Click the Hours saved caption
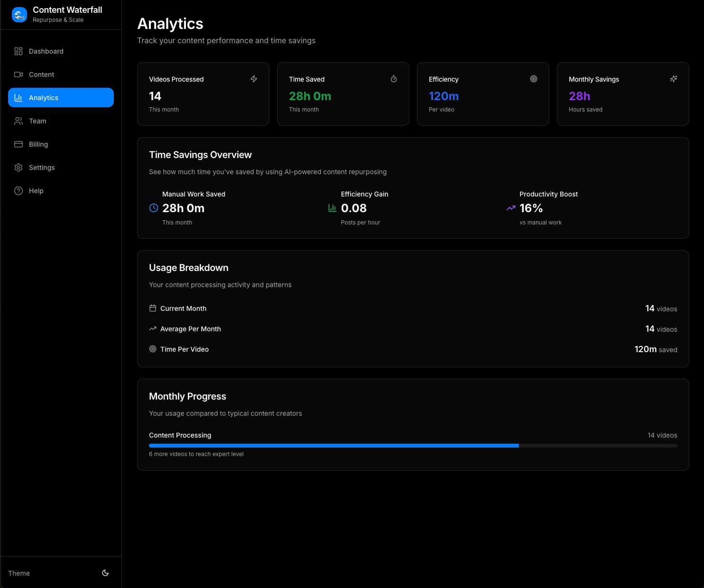 [585, 110]
